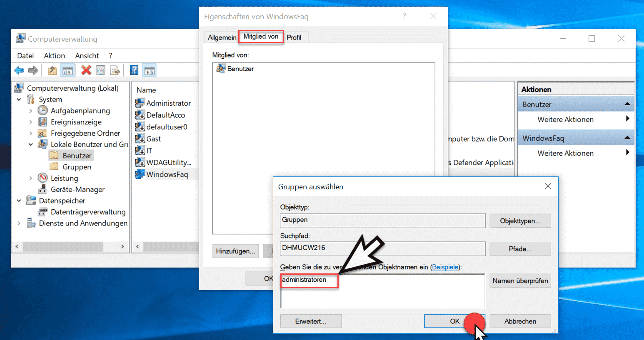The width and height of the screenshot is (644, 340).
Task: Collapse the Benutzer actions section
Action: (627, 104)
